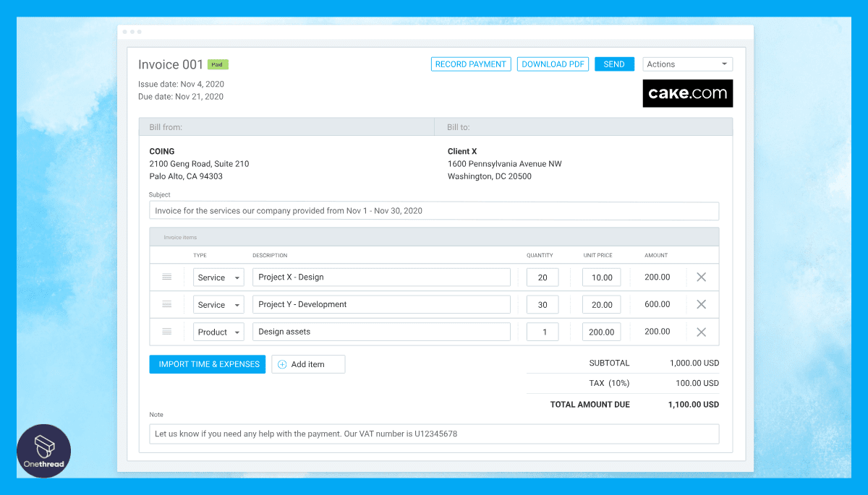Click the RECORD PAYMENT button
This screenshot has height=495, width=868.
click(471, 64)
